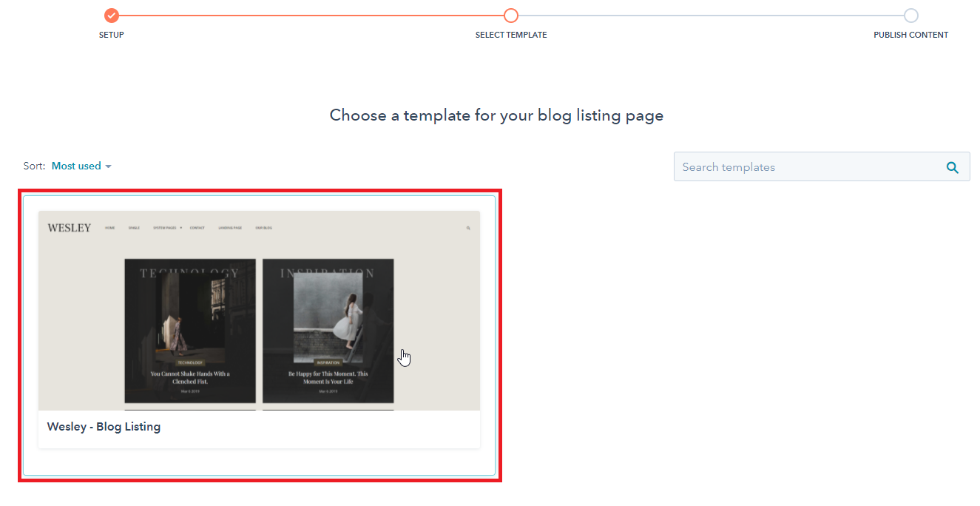
Task: Click the Publish Content step circle
Action: (x=910, y=16)
